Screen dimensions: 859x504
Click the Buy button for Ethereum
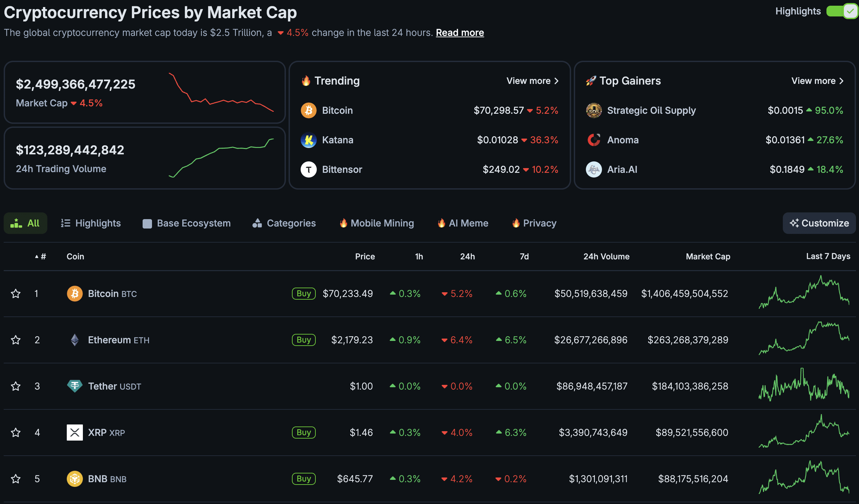click(303, 340)
